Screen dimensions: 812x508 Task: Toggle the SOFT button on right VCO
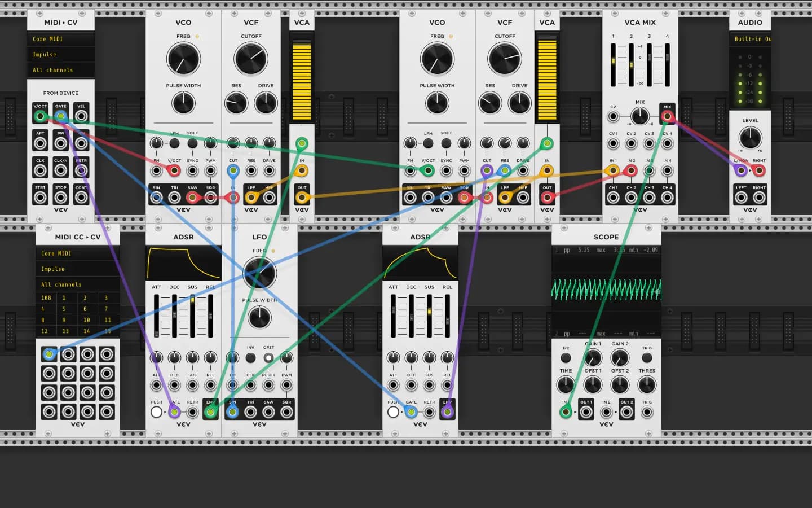coord(446,143)
